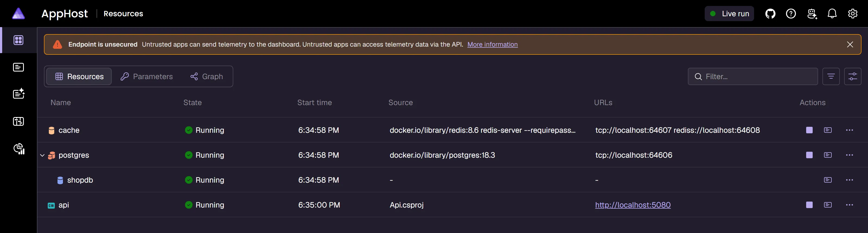Image resolution: width=868 pixels, height=233 pixels.
Task: Open more actions menu for api
Action: (850, 205)
